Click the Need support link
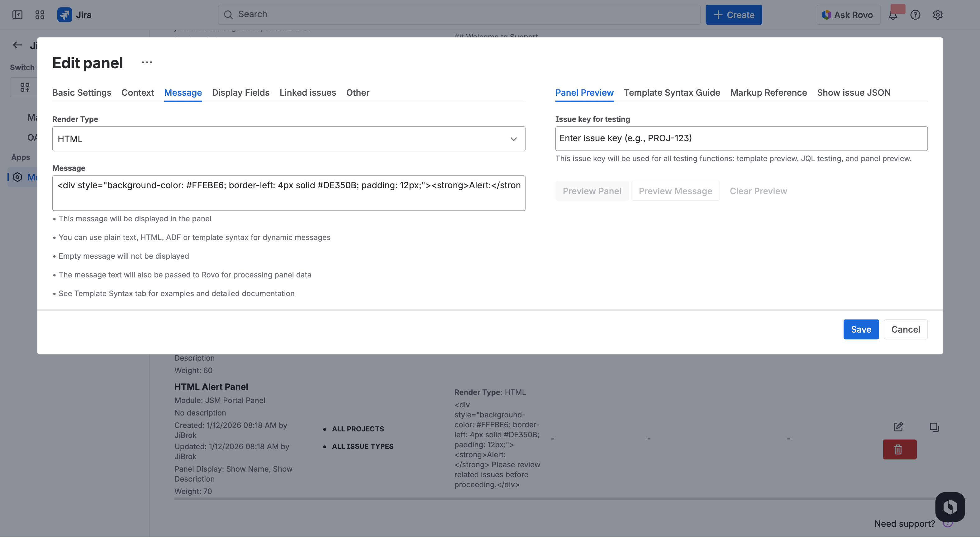The height and width of the screenshot is (538, 980). [904, 524]
